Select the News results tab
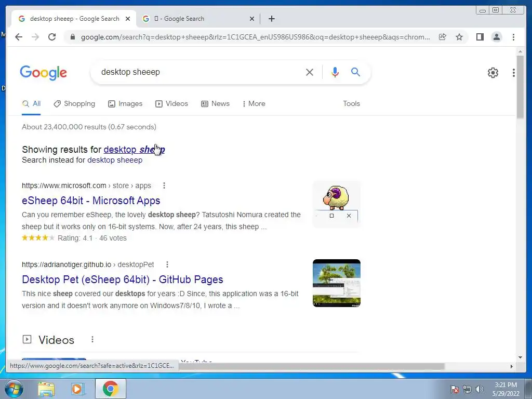The width and height of the screenshot is (532, 399). 216,104
